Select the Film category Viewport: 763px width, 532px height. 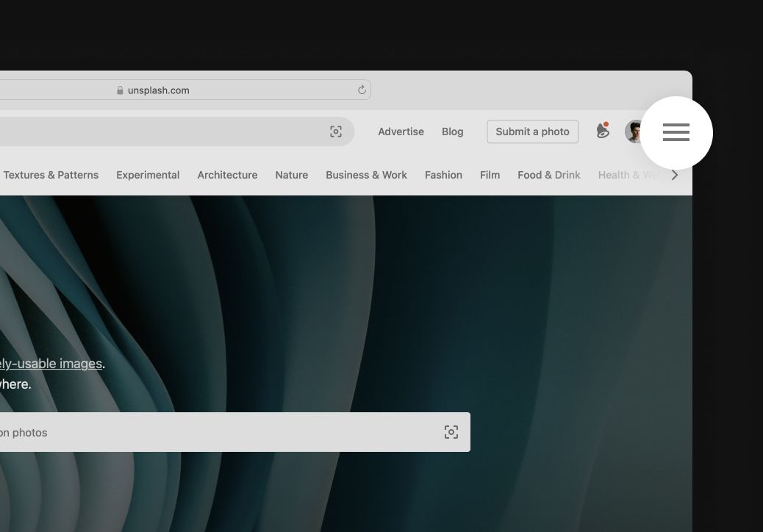(490, 175)
